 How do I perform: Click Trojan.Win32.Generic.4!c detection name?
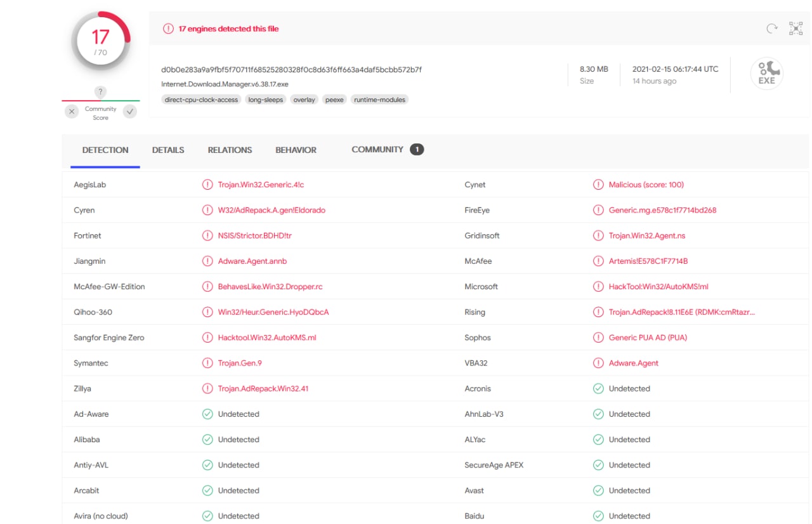tap(261, 185)
